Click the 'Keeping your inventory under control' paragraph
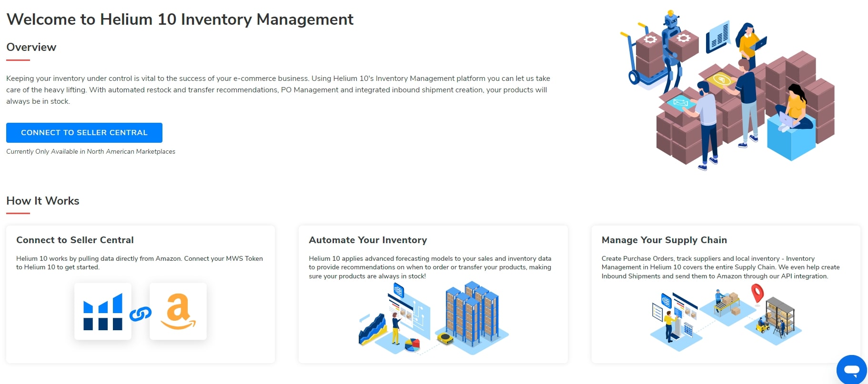The image size is (868, 384). (x=278, y=90)
